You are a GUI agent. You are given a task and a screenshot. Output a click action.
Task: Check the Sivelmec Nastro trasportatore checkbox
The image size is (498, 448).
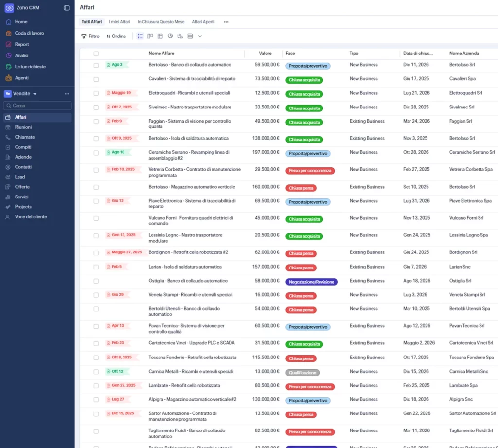click(x=96, y=108)
